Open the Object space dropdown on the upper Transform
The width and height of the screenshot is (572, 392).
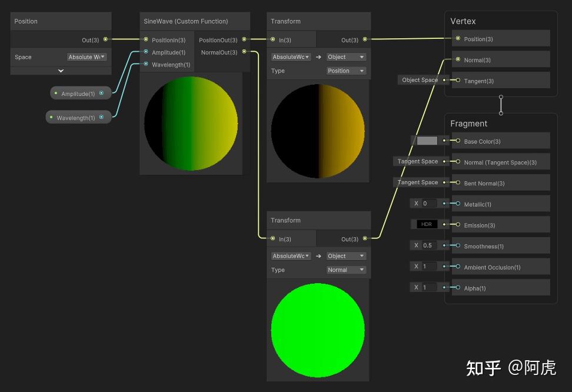point(345,57)
